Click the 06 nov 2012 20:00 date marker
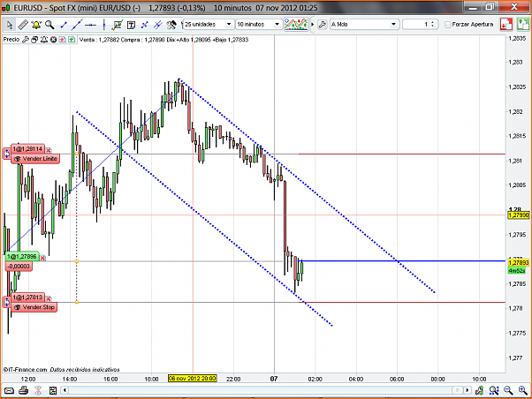 [193, 379]
